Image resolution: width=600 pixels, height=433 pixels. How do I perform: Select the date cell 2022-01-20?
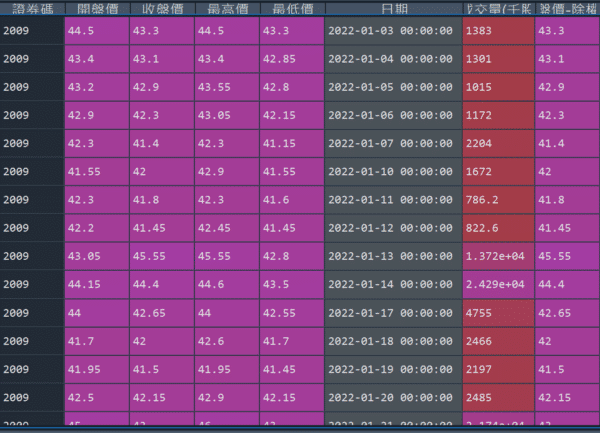coord(393,398)
